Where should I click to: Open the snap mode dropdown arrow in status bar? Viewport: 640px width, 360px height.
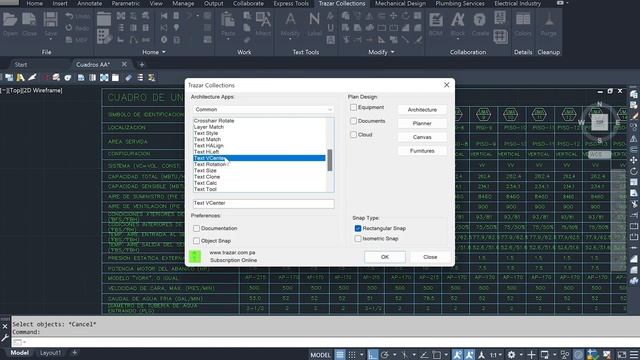point(361,355)
